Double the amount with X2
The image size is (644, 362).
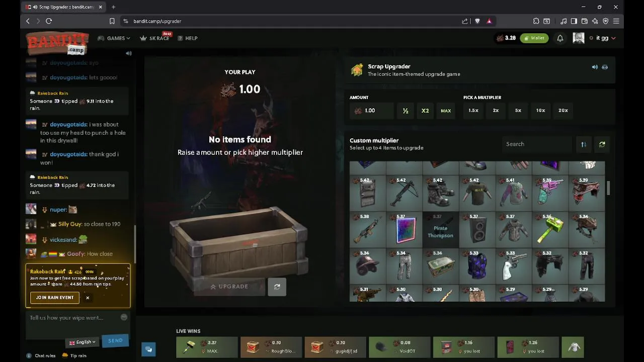(425, 111)
